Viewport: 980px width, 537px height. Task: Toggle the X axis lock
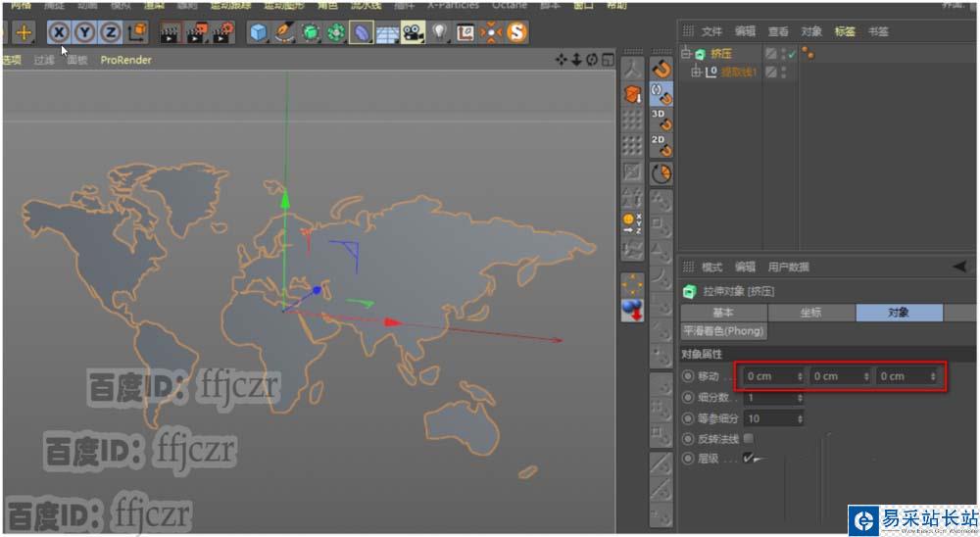point(59,32)
